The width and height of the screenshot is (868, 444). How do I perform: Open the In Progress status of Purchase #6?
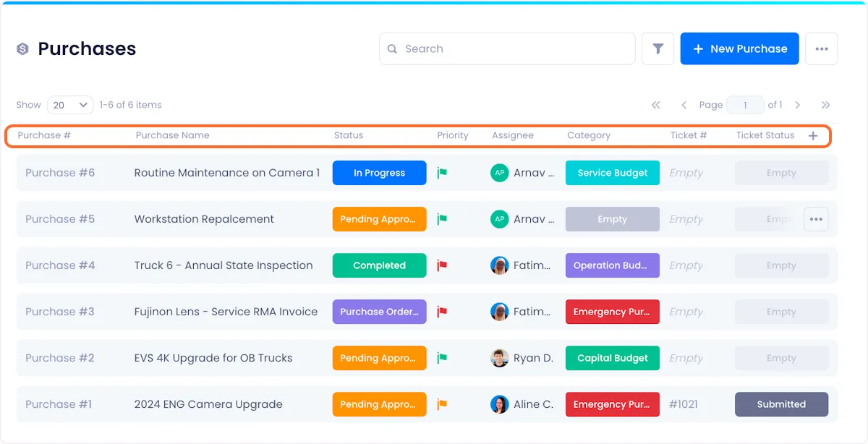[x=380, y=173]
